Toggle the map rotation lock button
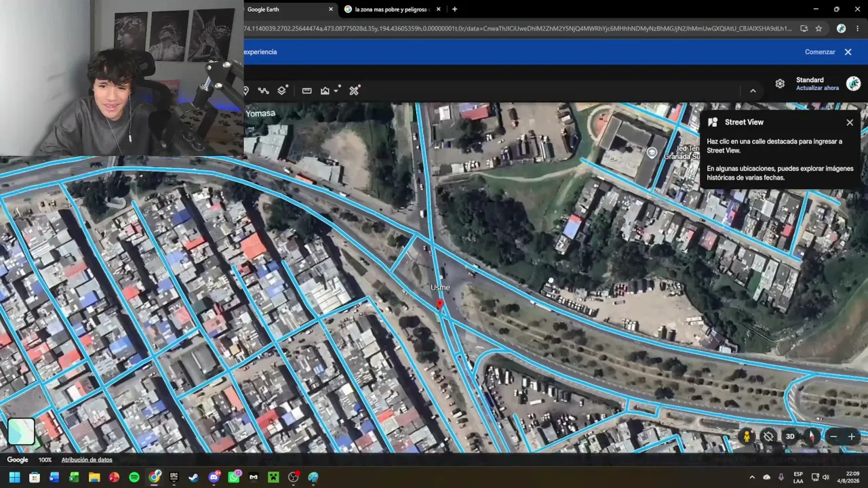 [768, 436]
